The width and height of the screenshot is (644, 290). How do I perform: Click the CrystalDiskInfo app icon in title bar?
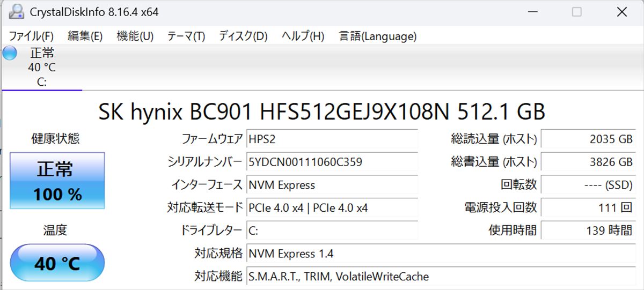coord(17,12)
